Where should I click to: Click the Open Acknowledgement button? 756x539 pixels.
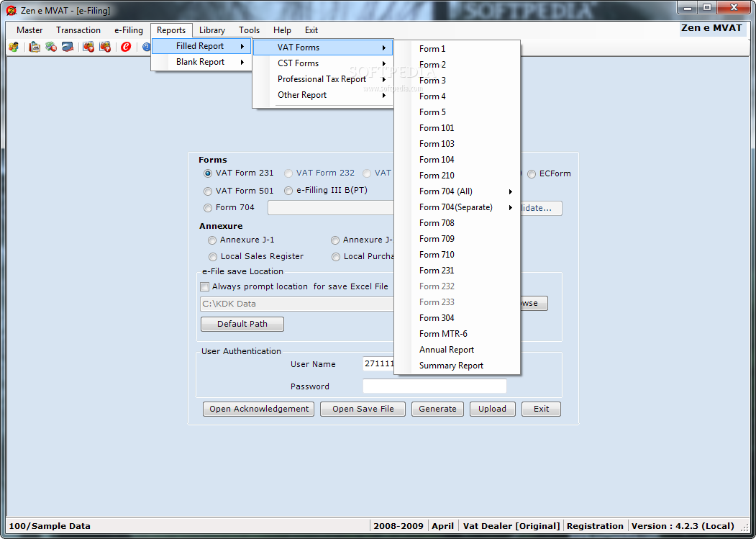coord(258,409)
